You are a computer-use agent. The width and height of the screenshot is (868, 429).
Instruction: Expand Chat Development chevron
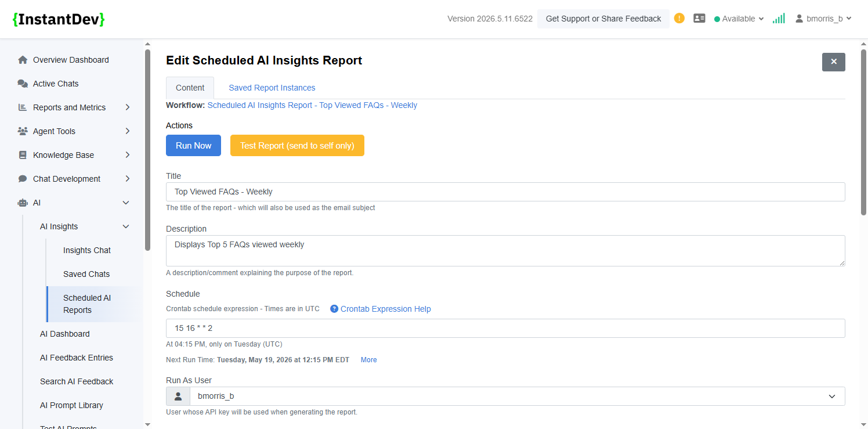click(128, 179)
